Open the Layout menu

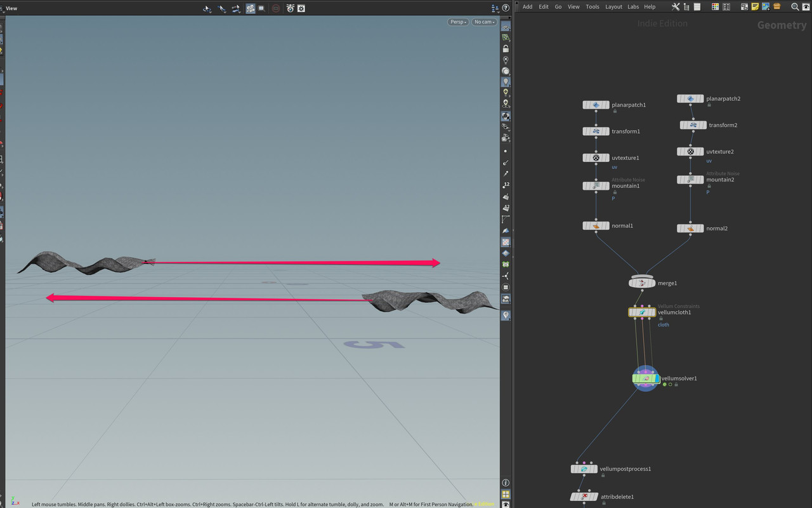tap(613, 6)
